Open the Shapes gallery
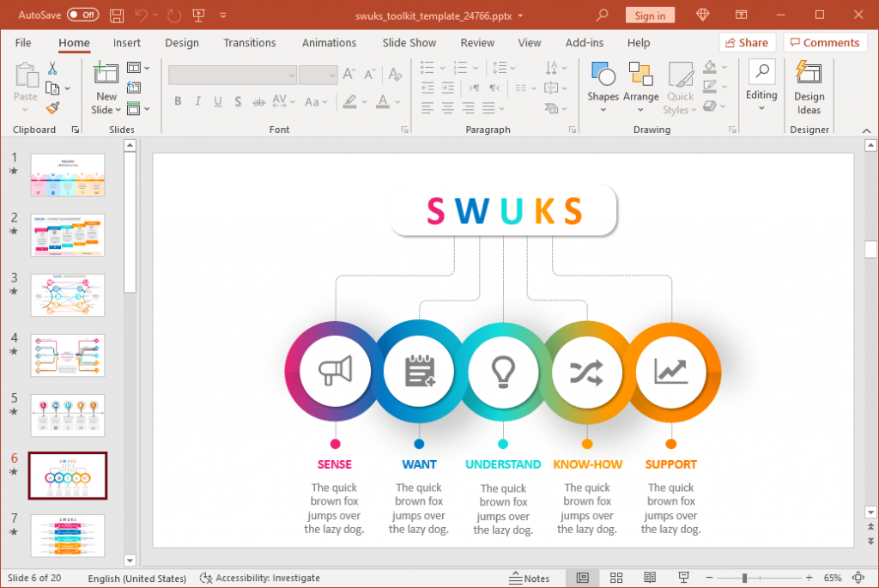Image resolution: width=879 pixels, height=588 pixels. point(603,87)
